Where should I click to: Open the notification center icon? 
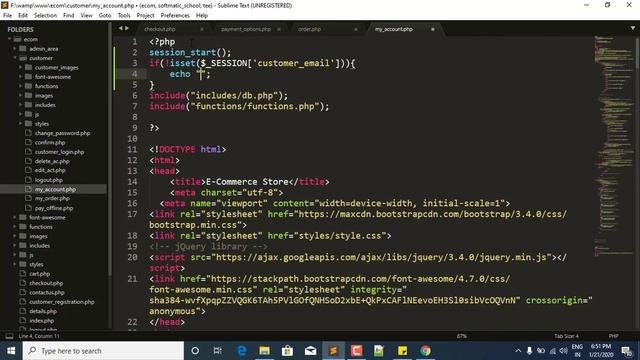pos(627,351)
